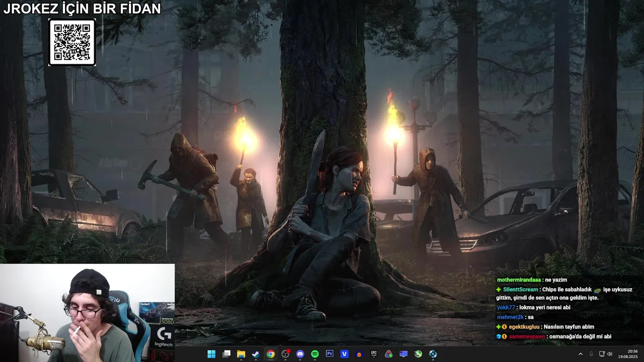Click the microphone icon in the system tray
This screenshot has width=644, height=362.
click(591, 354)
